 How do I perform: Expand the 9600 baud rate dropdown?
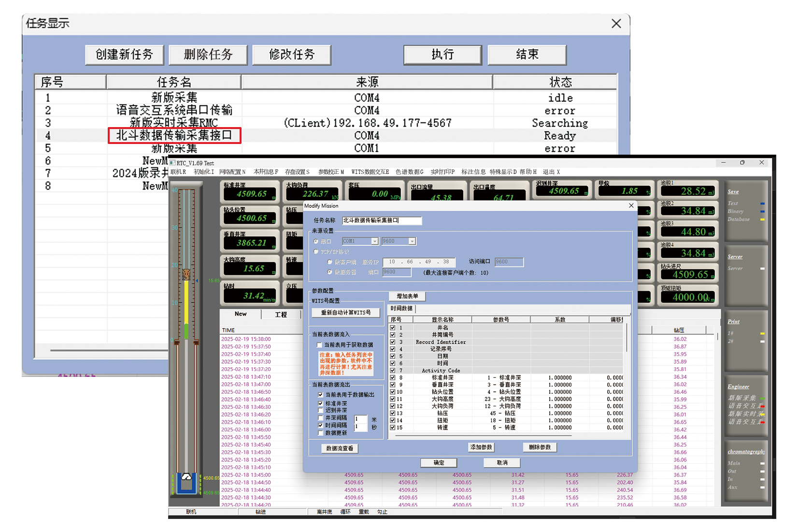(x=412, y=241)
